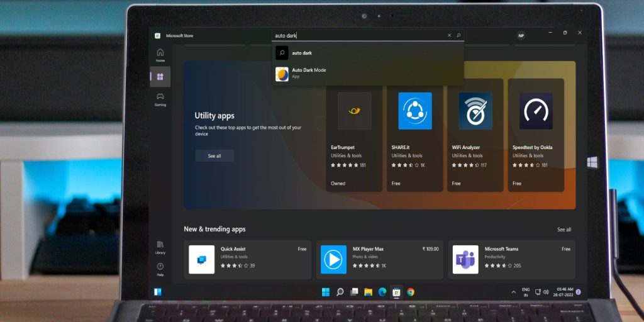This screenshot has width=644, height=322.
Task: Open the Library in the sidebar
Action: tap(160, 248)
